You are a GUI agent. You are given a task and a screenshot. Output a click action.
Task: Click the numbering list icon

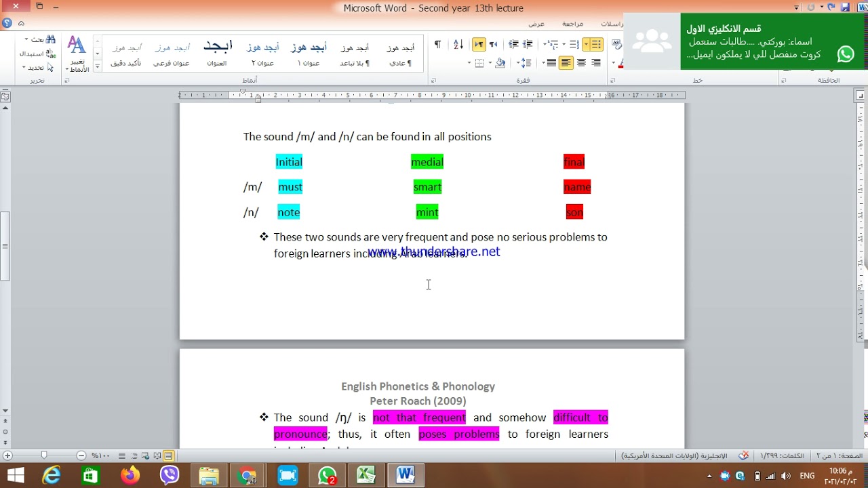pos(574,44)
